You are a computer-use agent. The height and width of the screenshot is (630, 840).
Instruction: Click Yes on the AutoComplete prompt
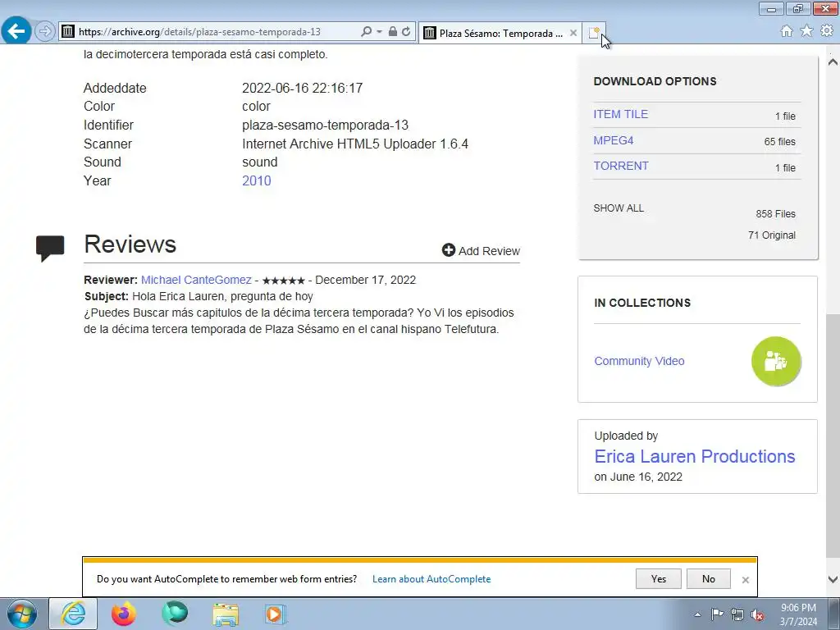[x=659, y=578]
